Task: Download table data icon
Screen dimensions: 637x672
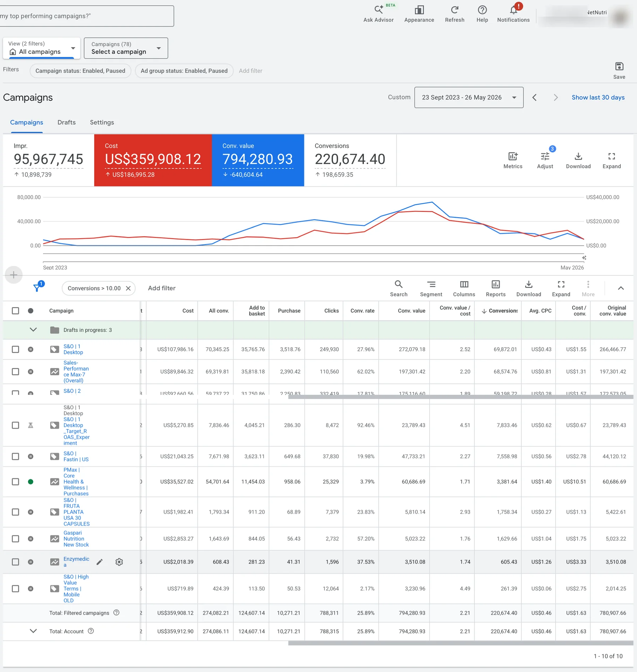Action: click(x=528, y=289)
